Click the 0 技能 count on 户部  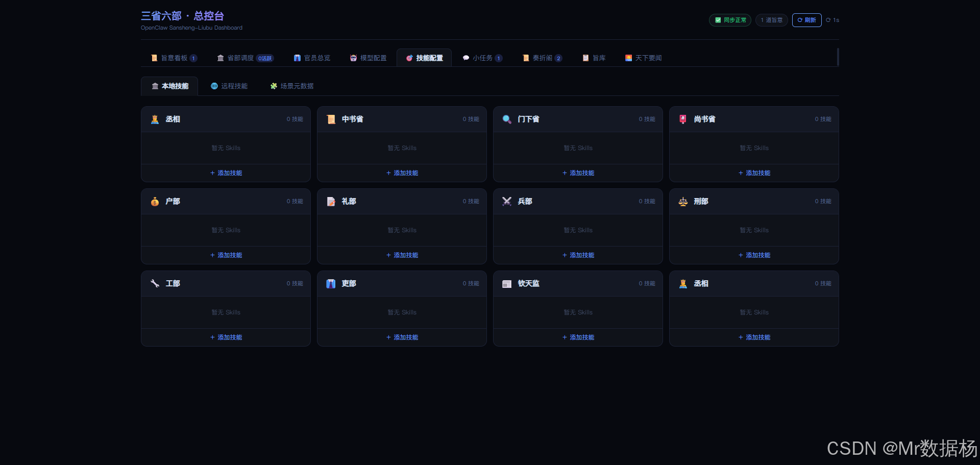pos(295,202)
